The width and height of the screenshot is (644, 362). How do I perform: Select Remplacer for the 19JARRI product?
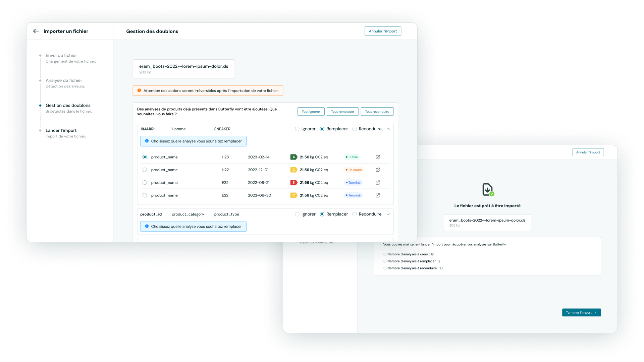(x=322, y=129)
